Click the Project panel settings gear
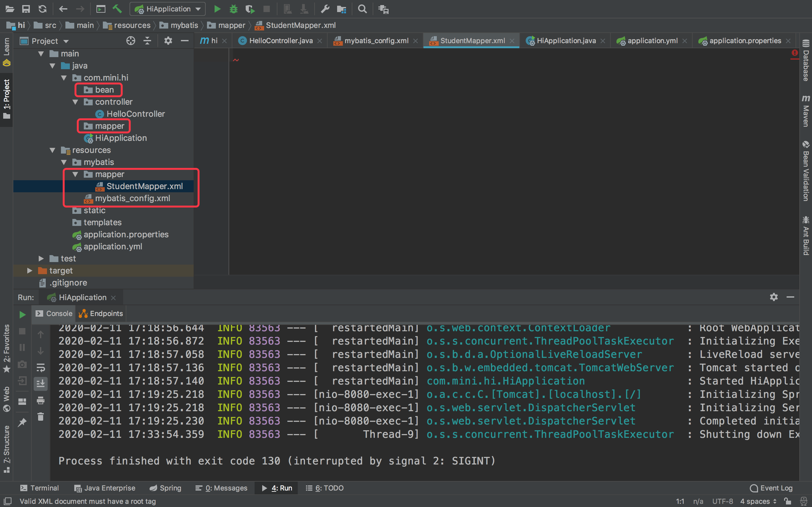The width and height of the screenshot is (812, 507). 168,41
